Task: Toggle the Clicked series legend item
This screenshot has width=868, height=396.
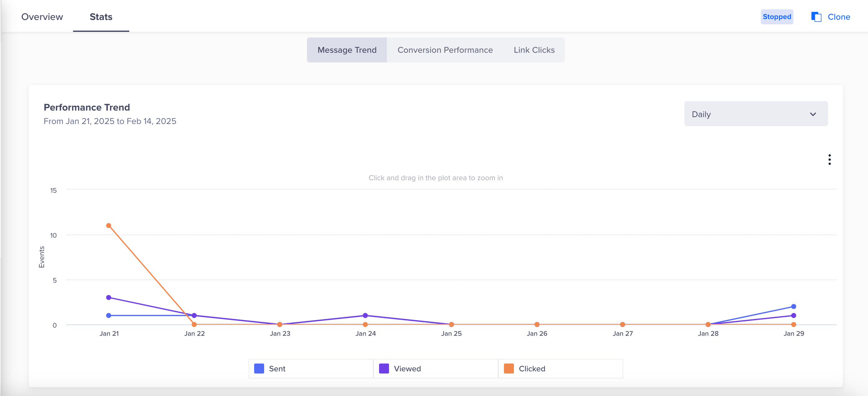Action: point(531,369)
